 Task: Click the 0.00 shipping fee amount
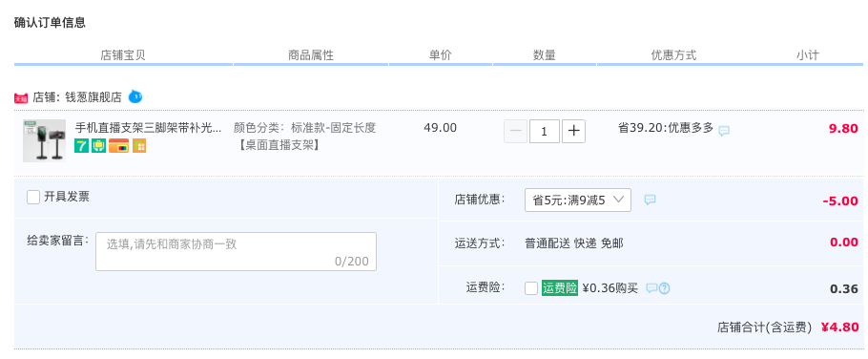tap(844, 243)
